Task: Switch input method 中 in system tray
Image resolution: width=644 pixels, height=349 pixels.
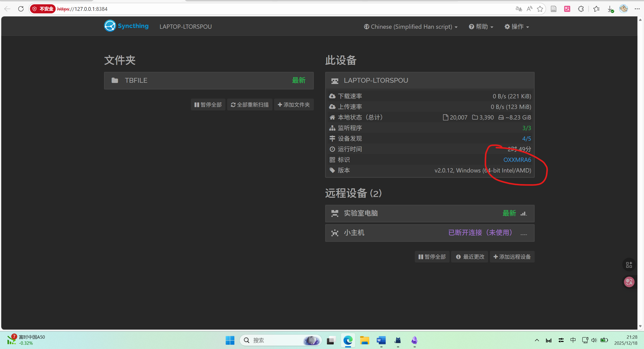Action: pos(573,340)
